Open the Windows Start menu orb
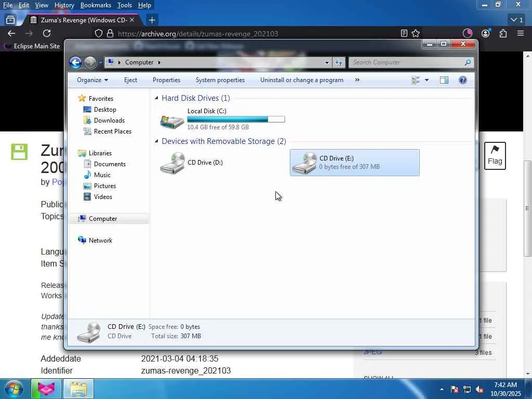 pos(14,389)
